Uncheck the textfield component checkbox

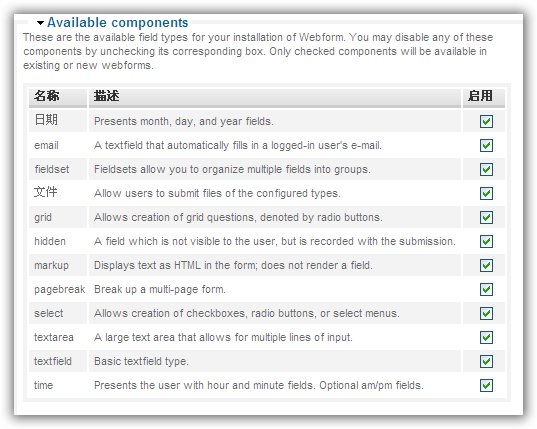coord(486,361)
